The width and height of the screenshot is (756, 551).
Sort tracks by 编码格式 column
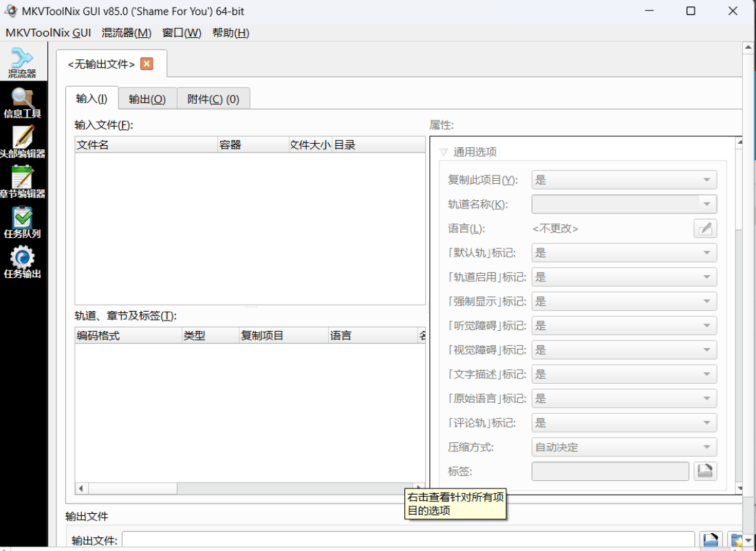[x=128, y=336]
